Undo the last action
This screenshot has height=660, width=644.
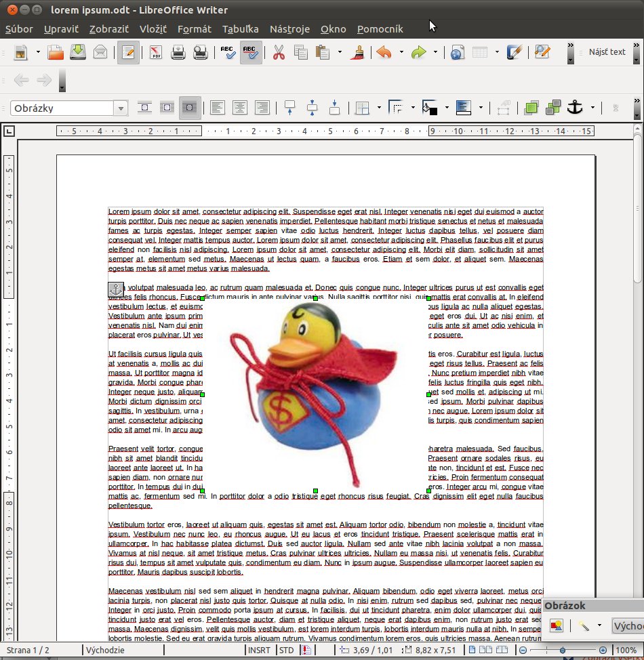click(x=384, y=52)
